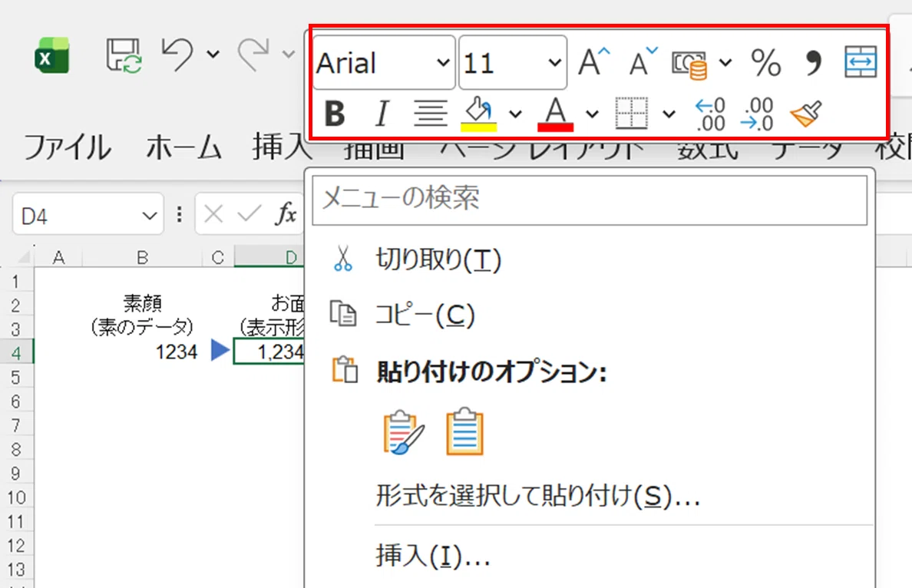Click cell containing 1234
Image resolution: width=912 pixels, height=588 pixels.
(143, 352)
